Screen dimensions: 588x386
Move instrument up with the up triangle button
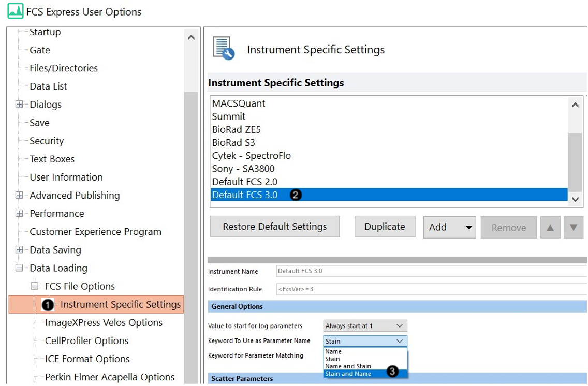click(x=550, y=228)
